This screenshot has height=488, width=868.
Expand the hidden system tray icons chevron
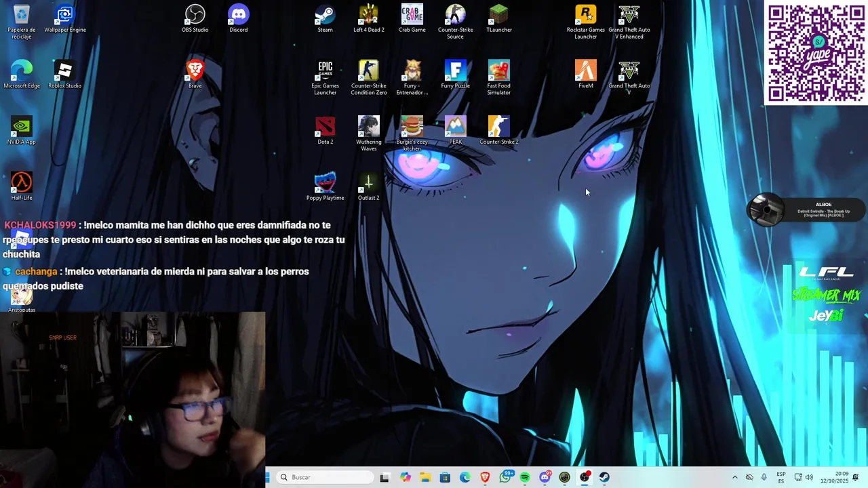coord(734,477)
